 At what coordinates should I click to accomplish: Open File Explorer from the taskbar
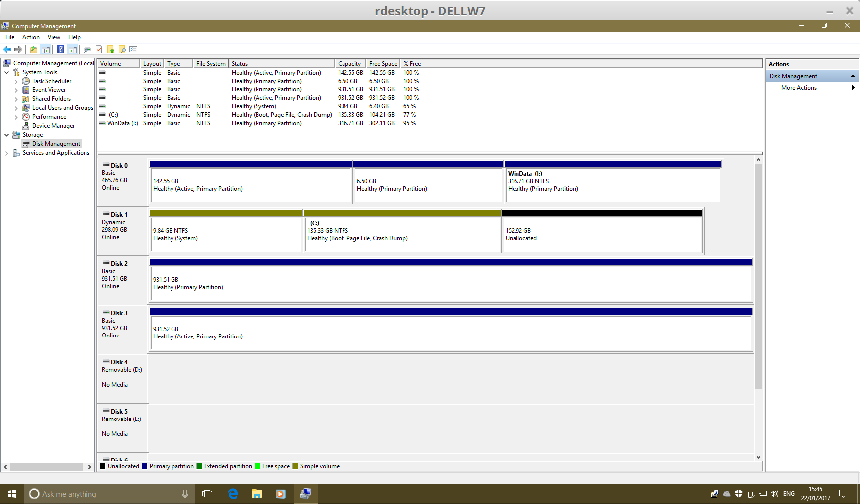(x=257, y=494)
